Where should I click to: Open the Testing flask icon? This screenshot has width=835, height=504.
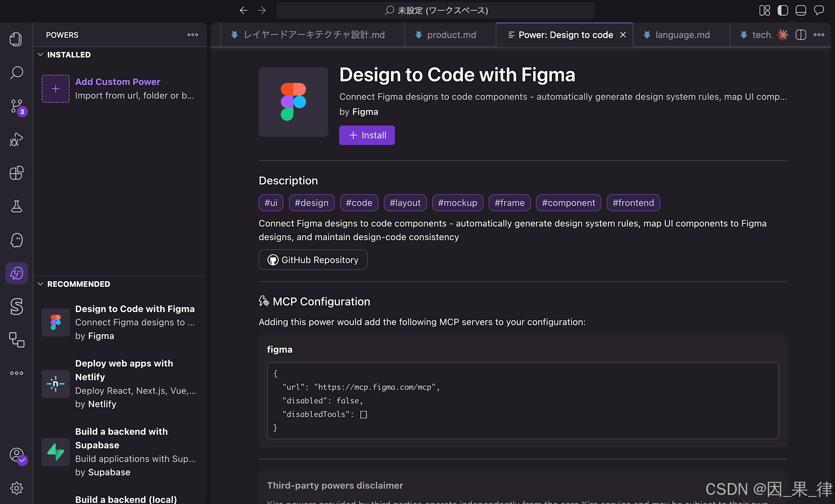pyautogui.click(x=16, y=206)
